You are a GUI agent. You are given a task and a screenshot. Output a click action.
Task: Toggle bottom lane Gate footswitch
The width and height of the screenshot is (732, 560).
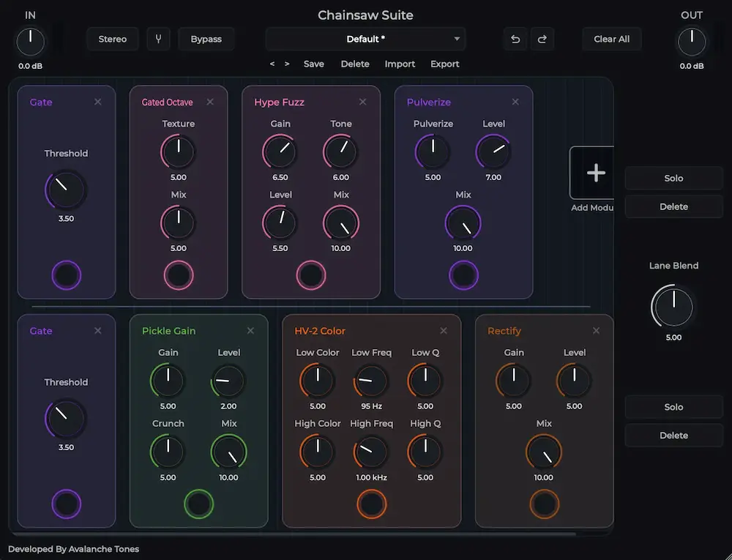[67, 504]
